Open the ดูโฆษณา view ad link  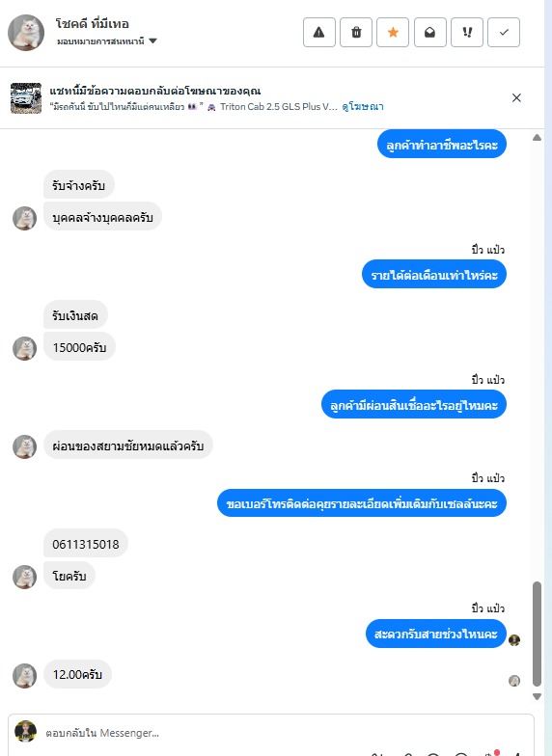tap(363, 106)
